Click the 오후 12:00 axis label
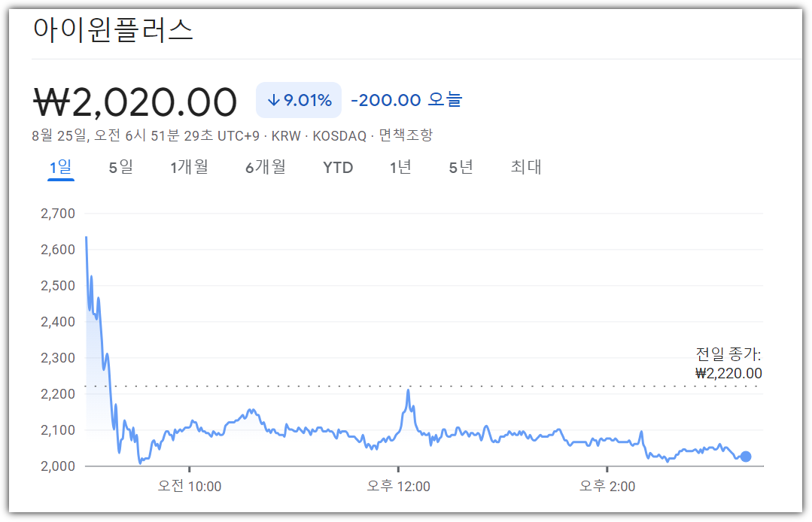 (398, 487)
